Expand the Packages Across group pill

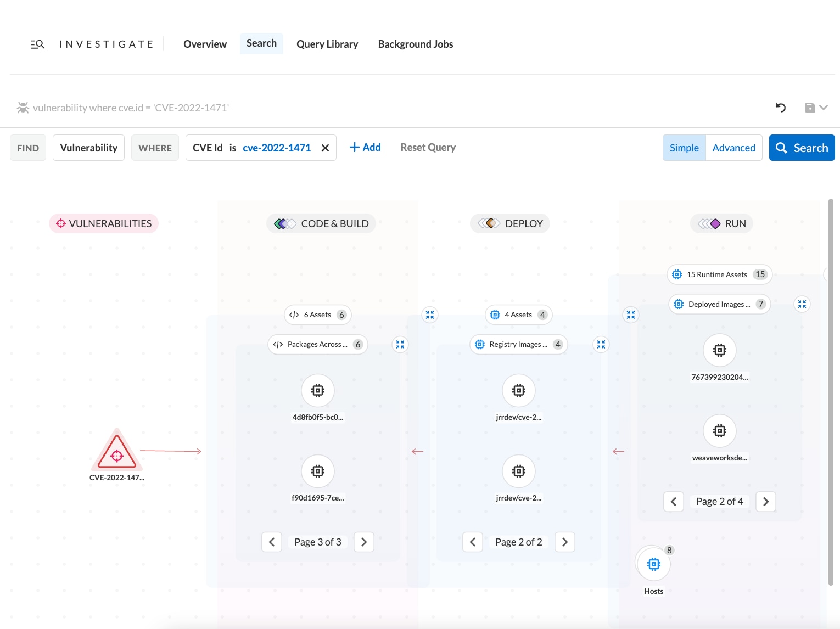tap(317, 344)
